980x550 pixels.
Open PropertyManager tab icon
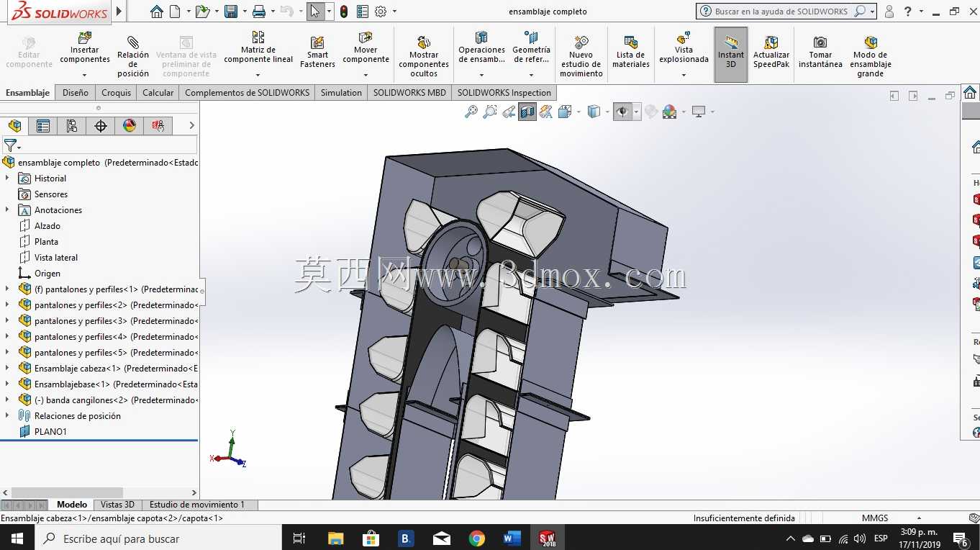tap(43, 126)
